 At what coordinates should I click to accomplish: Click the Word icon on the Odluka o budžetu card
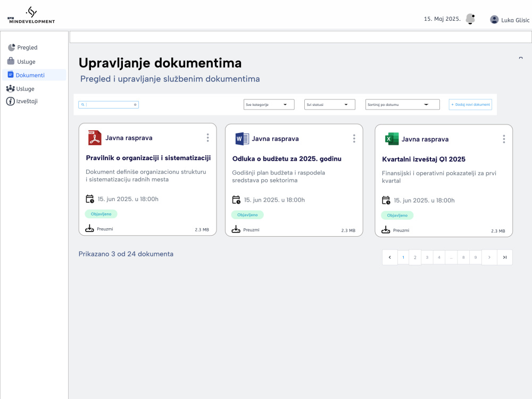242,139
